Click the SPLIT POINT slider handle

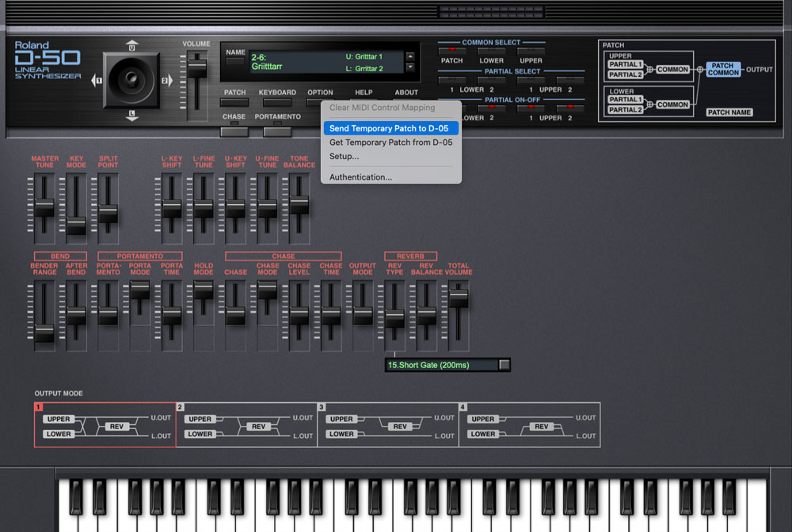[108, 214]
